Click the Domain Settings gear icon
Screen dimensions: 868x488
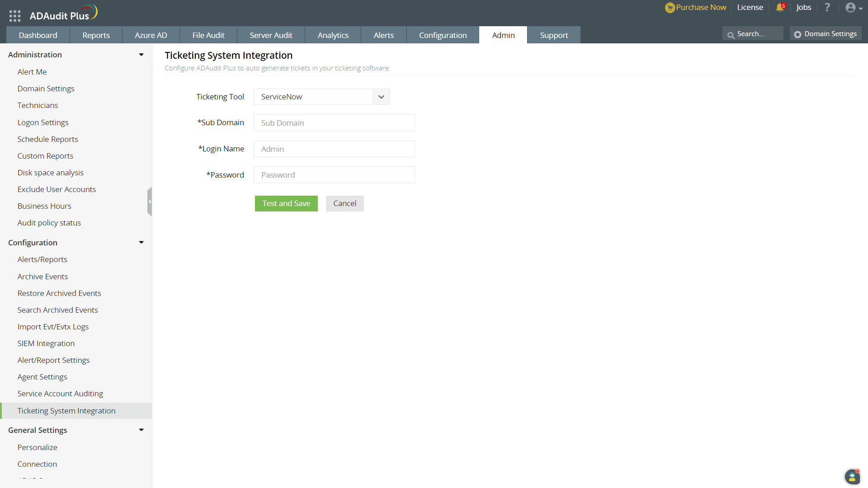pyautogui.click(x=797, y=34)
